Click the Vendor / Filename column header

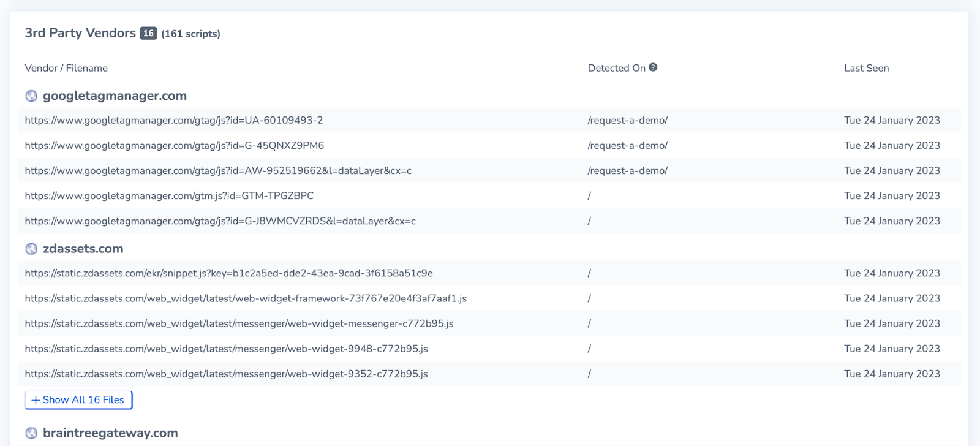point(66,68)
